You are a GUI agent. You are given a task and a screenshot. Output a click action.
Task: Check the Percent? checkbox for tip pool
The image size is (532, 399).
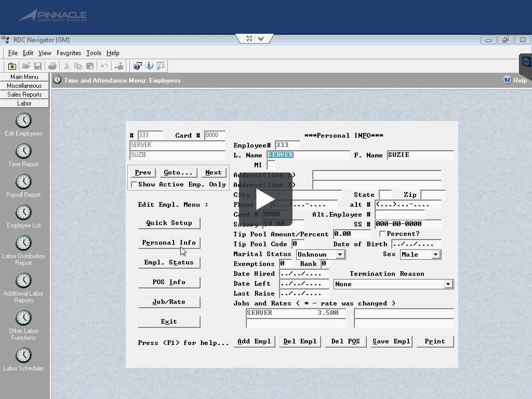click(x=383, y=234)
